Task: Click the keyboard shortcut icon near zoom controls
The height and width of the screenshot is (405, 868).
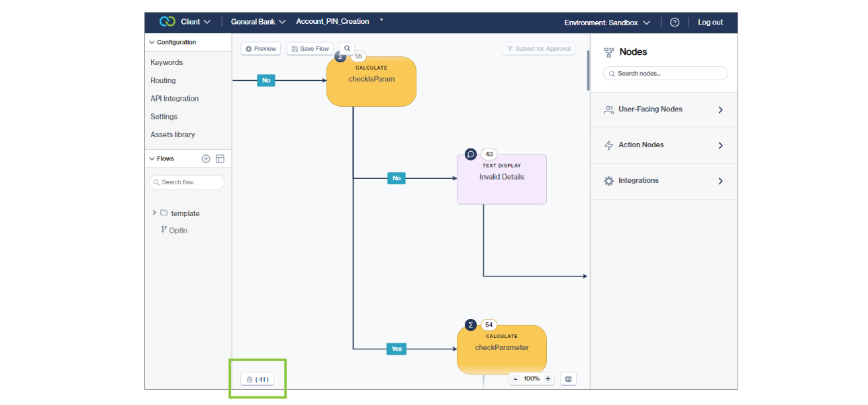Action: click(568, 378)
